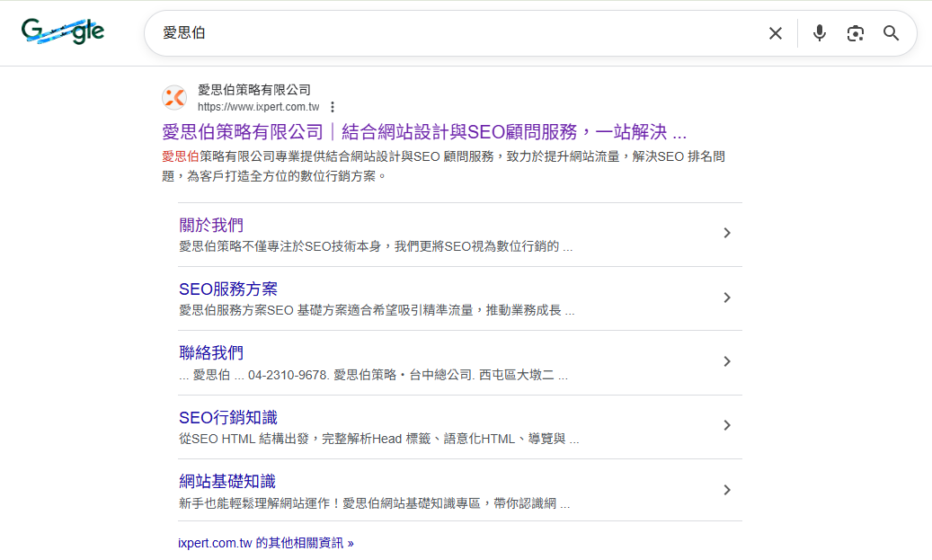The width and height of the screenshot is (932, 560).
Task: Show more results from ixpert.com.tw
Action: coord(265,543)
